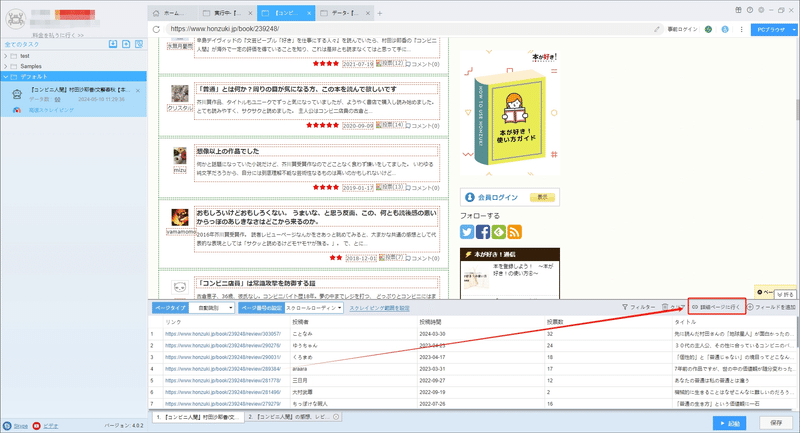
Task: Remove the コンビニ人間 task with its X
Action: [x=138, y=90]
